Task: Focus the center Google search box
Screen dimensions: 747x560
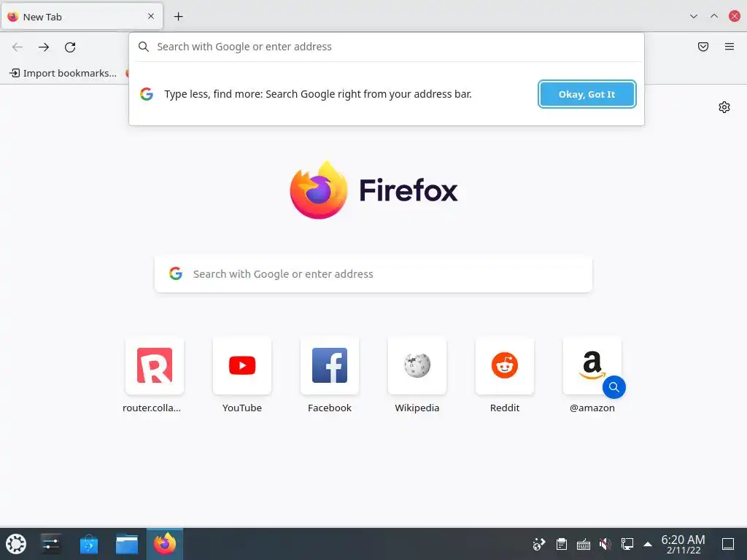Action: 373,274
